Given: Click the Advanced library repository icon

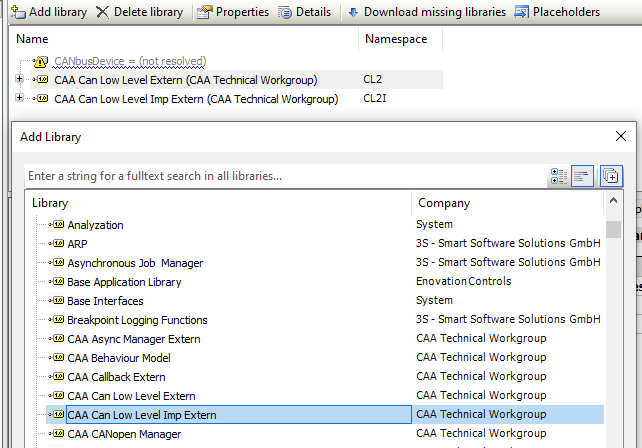Looking at the screenshot, I should pyautogui.click(x=611, y=176).
